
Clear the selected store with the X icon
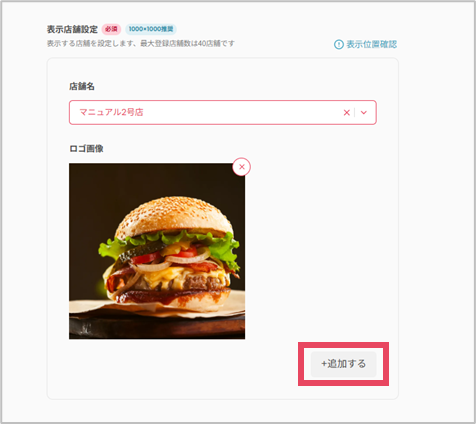click(347, 113)
